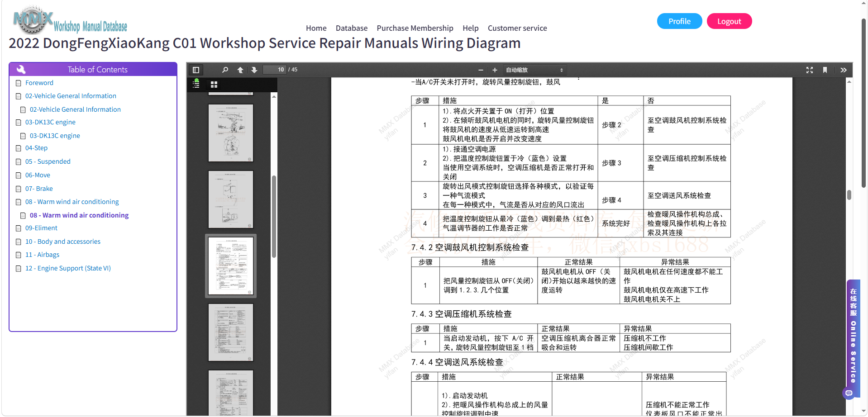Screen dimensions: 868x417
Task: Open the 06-Move chapter
Action: pos(38,175)
